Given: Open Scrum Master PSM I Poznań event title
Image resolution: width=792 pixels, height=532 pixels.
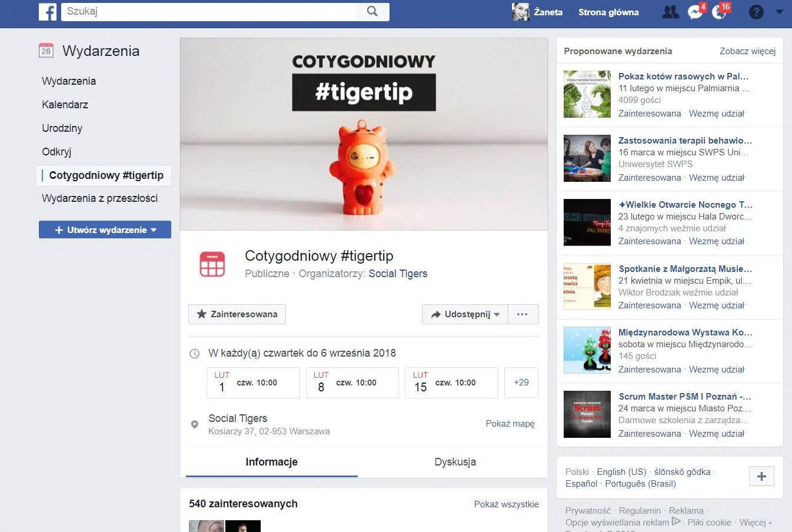Looking at the screenshot, I should click(685, 397).
